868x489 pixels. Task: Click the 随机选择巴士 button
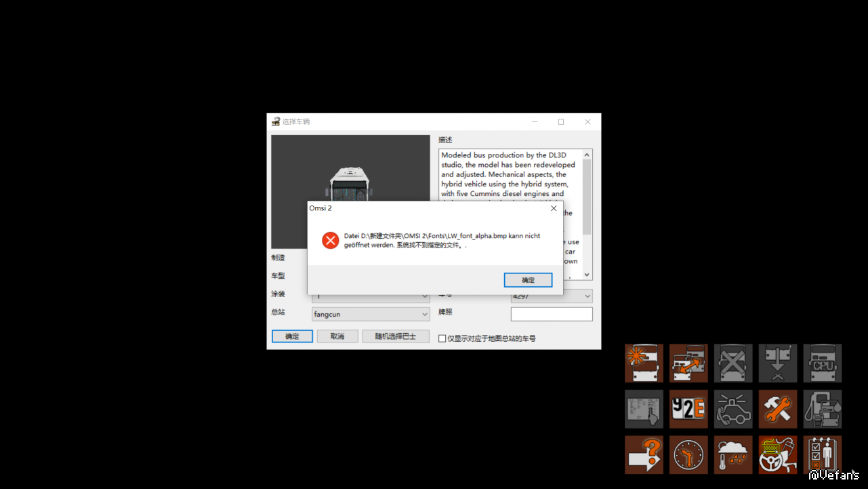click(396, 336)
